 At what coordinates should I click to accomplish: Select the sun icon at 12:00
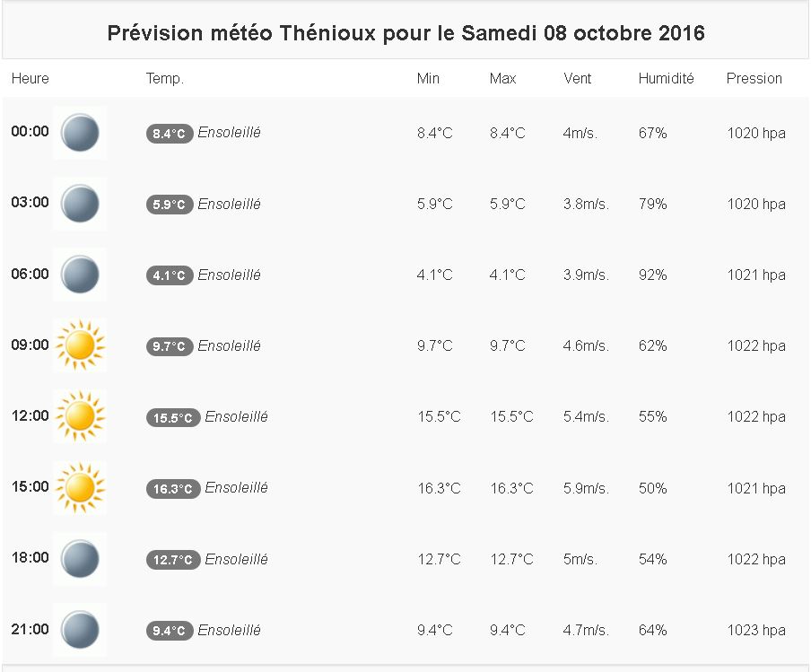pos(80,416)
